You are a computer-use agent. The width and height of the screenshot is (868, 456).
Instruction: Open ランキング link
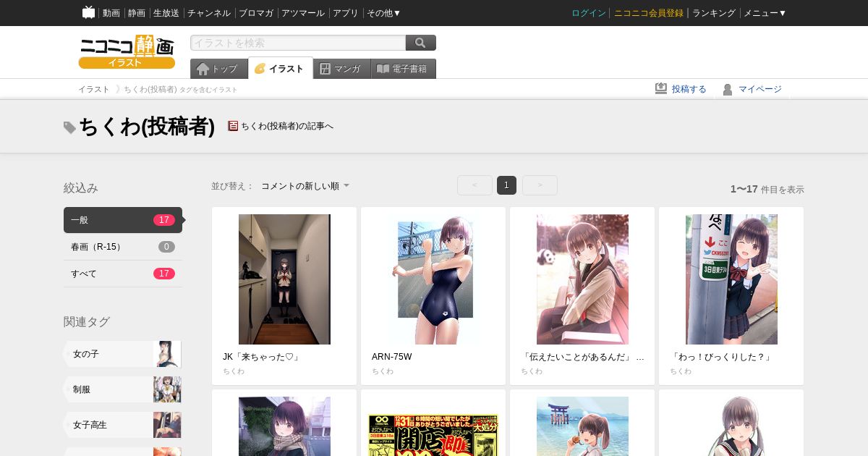pos(714,13)
